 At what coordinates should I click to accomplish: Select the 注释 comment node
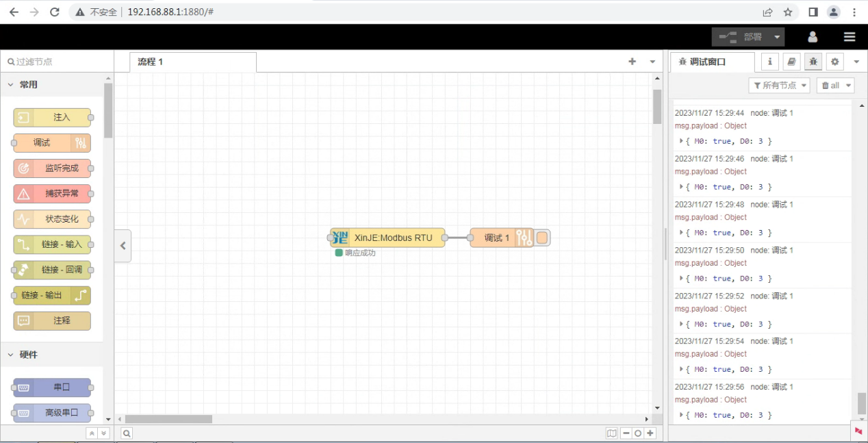click(52, 320)
